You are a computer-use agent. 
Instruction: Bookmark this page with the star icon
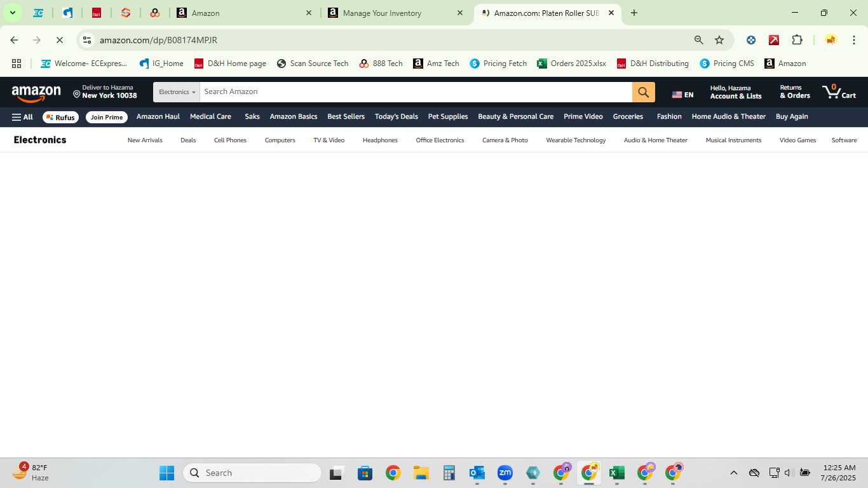point(719,40)
